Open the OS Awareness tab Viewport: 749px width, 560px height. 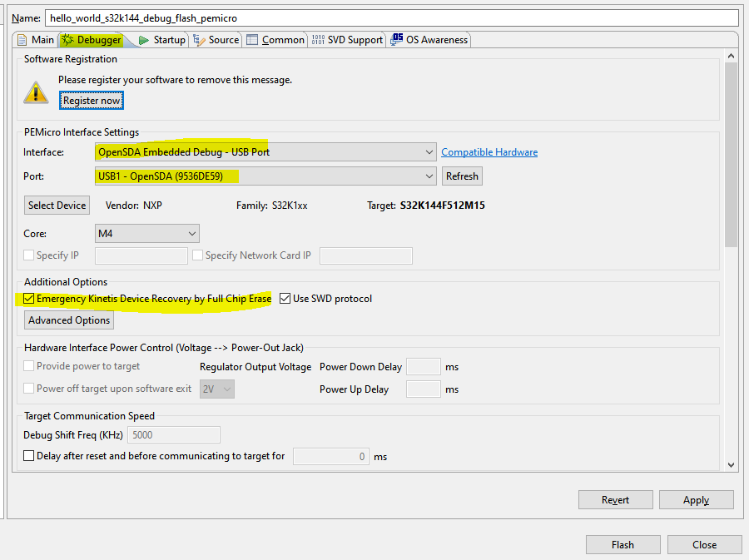tap(429, 40)
